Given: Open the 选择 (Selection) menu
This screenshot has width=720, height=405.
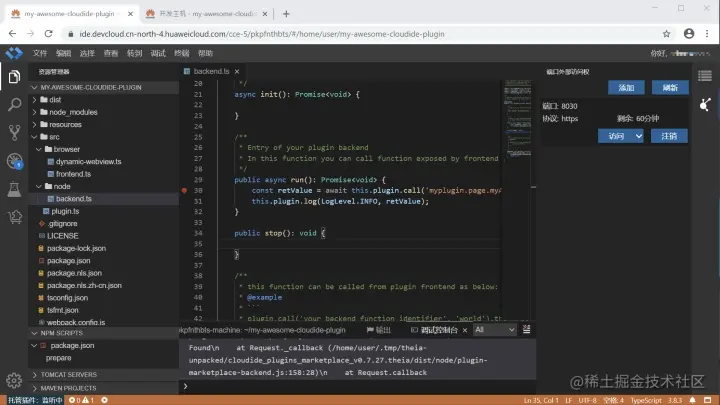Looking at the screenshot, I should [87, 53].
